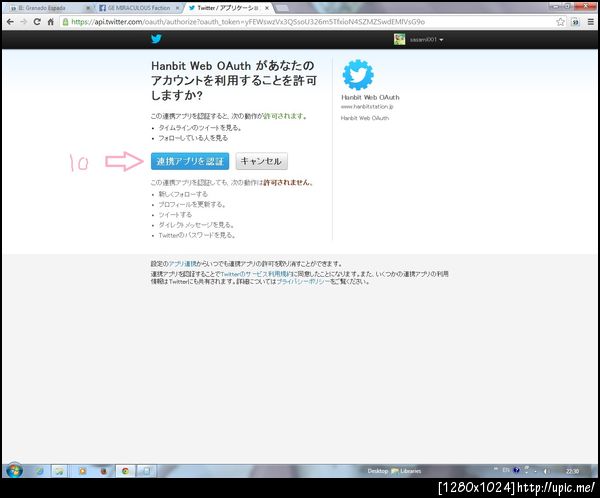Open the folder icon in the taskbar

pyautogui.click(x=59, y=471)
